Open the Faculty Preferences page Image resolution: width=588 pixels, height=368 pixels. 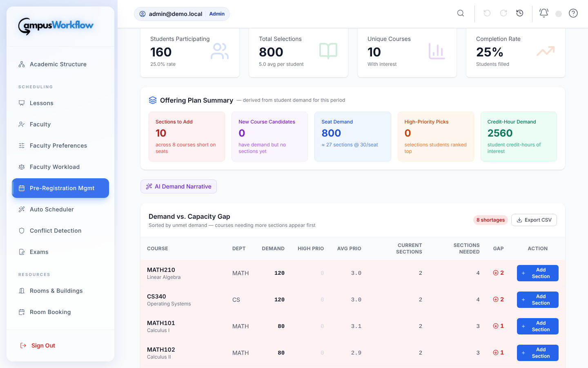pyautogui.click(x=60, y=146)
